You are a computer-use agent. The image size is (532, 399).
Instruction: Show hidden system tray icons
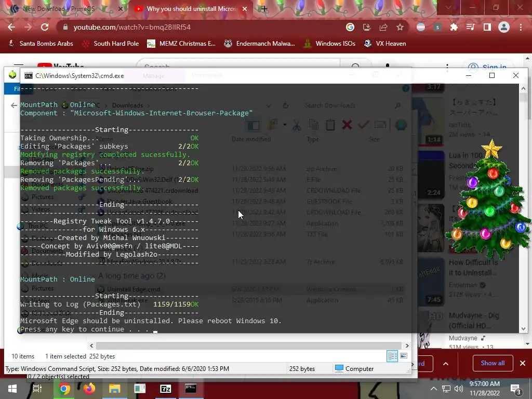click(x=434, y=389)
